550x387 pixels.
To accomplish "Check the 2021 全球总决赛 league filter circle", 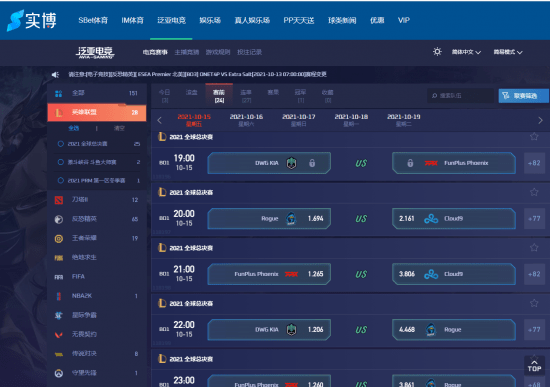I will [60, 144].
